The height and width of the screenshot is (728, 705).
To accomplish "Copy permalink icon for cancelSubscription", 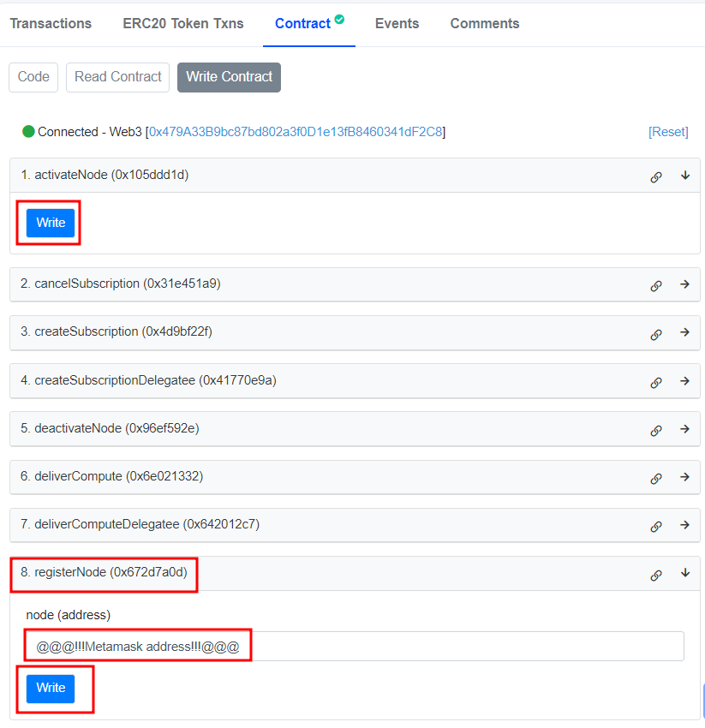I will [656, 285].
